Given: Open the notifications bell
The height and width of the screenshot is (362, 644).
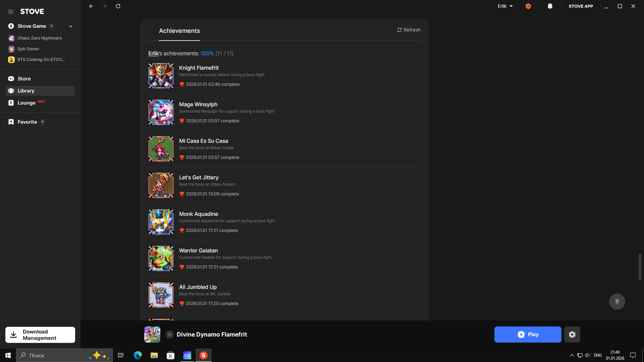Looking at the screenshot, I should pos(550,6).
